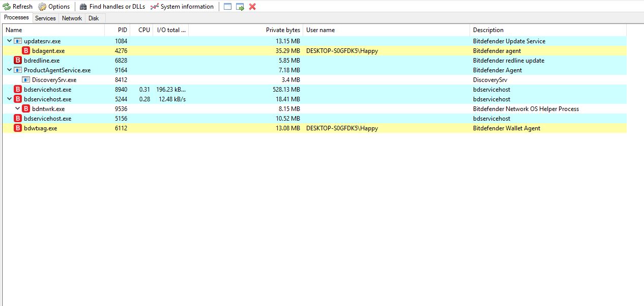Screen dimensions: 644x306
Task: Open the Disk tab
Action: pos(94,18)
